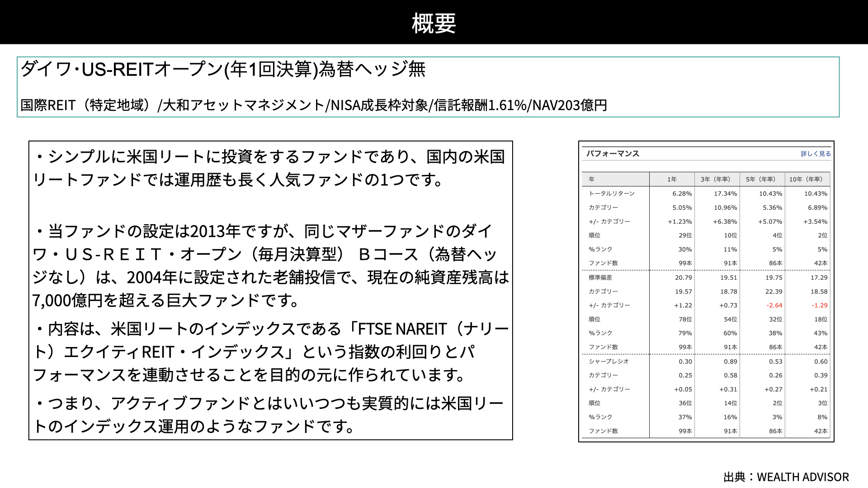Viewport: 868px width, 488px height.
Task: Click the red -2.64 category difference value
Action: coord(774,305)
